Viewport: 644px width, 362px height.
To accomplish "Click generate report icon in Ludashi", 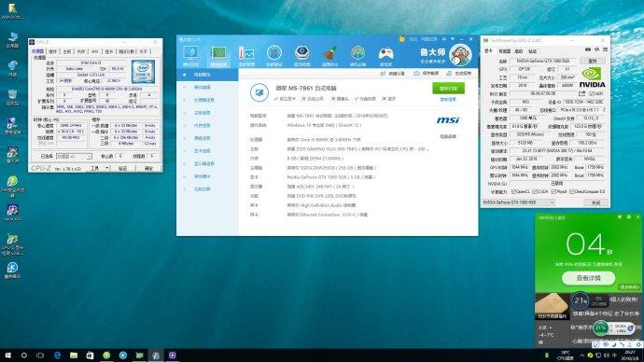I will pyautogui.click(x=449, y=74).
